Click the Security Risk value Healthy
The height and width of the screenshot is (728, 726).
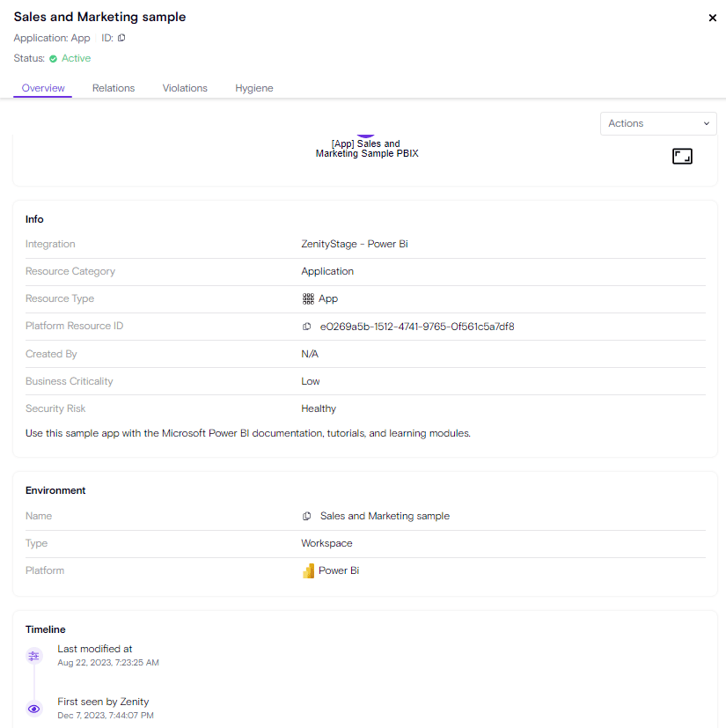pyautogui.click(x=319, y=409)
